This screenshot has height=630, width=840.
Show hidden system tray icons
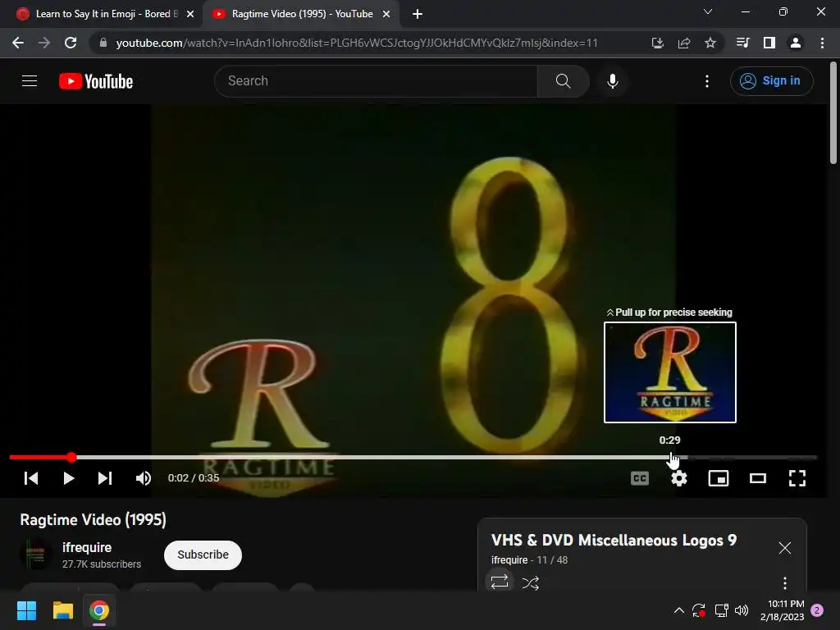point(678,610)
